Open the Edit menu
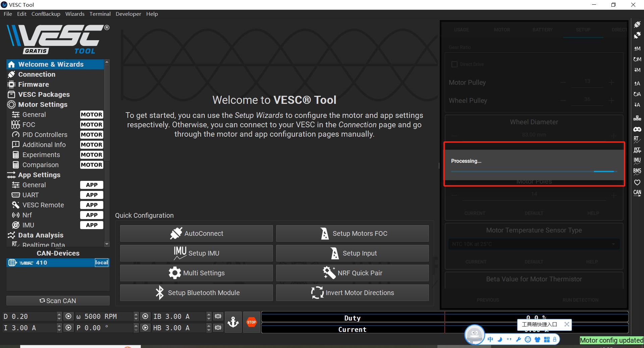 pyautogui.click(x=22, y=14)
